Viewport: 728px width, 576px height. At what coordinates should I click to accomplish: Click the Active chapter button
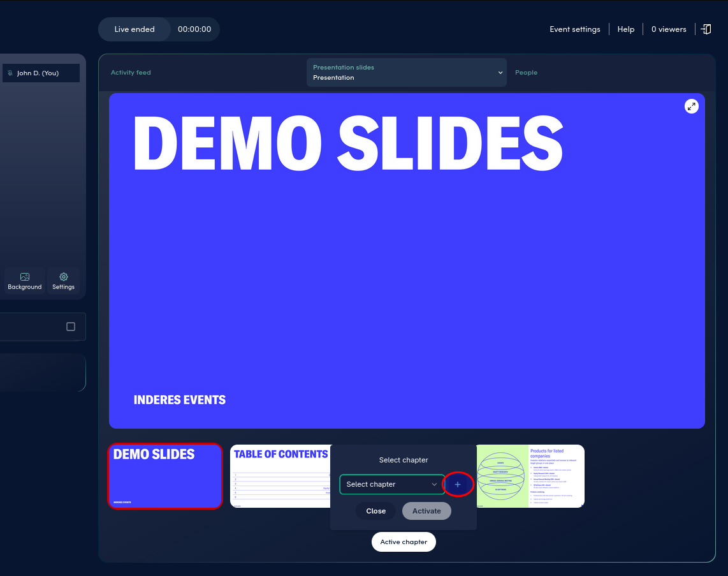pos(404,542)
